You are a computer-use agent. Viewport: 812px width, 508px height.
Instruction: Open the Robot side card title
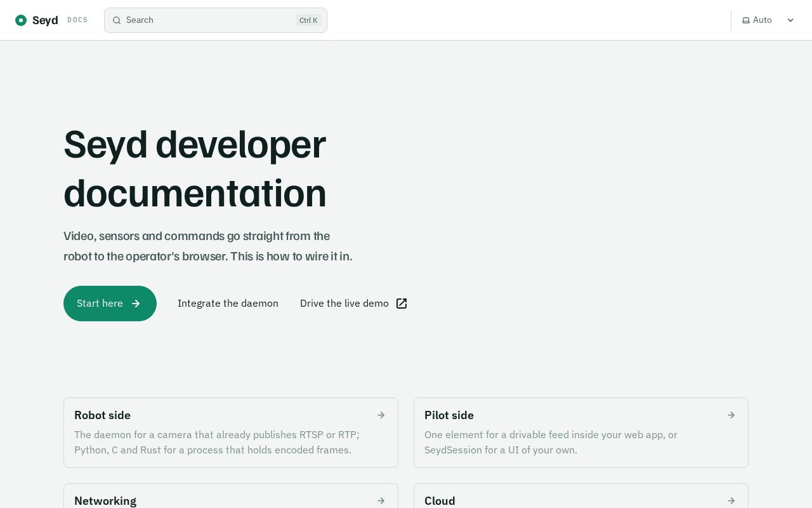point(102,415)
